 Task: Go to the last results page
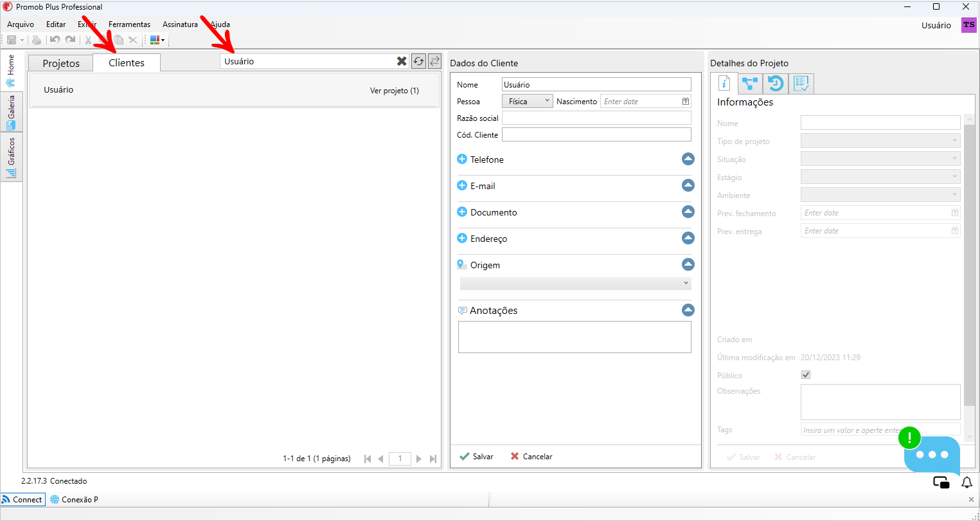tap(433, 459)
